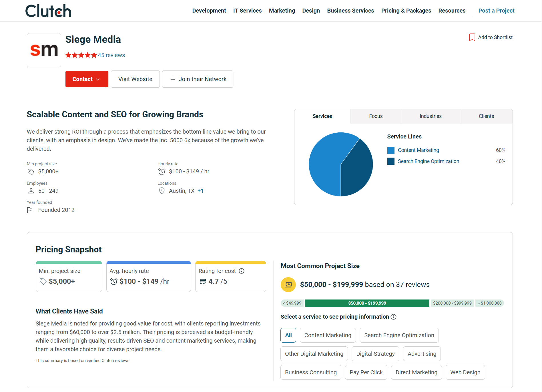
Task: Click the info icon beside Rating for cost
Action: pyautogui.click(x=242, y=271)
